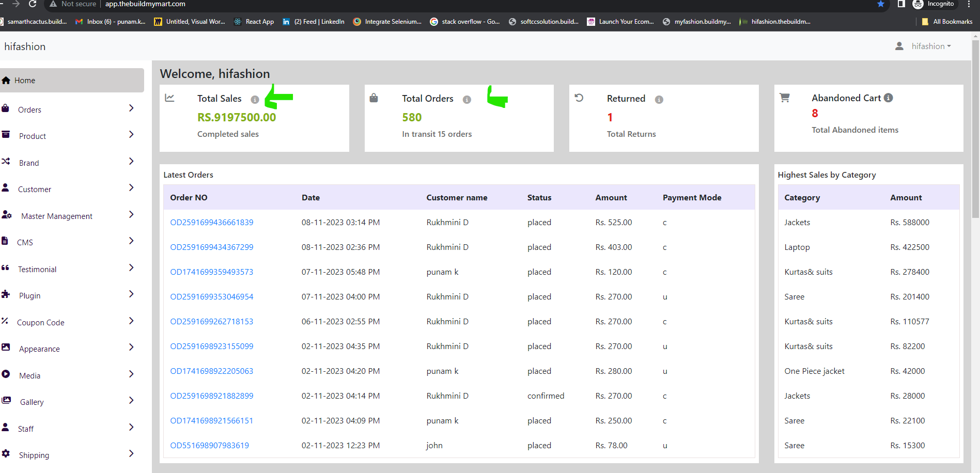Click the Product box icon in sidebar
This screenshot has height=473, width=980.
click(6, 135)
